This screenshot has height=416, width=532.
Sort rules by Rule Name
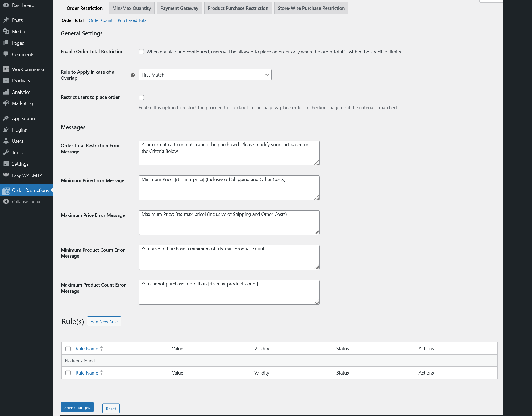point(87,348)
